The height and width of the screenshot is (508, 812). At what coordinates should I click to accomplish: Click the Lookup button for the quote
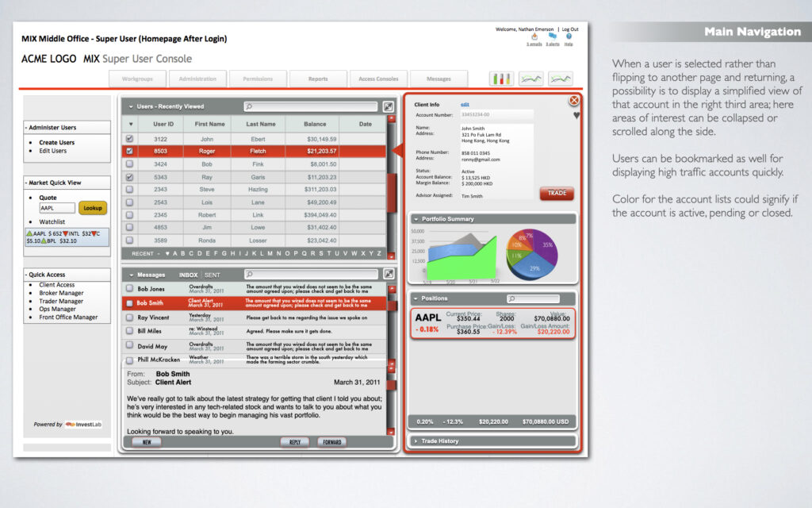coord(93,207)
